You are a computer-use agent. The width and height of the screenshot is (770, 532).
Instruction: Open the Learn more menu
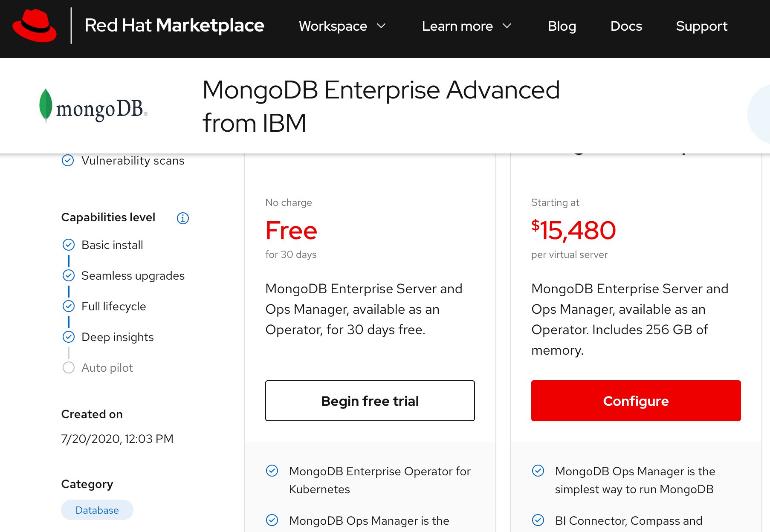tap(466, 26)
